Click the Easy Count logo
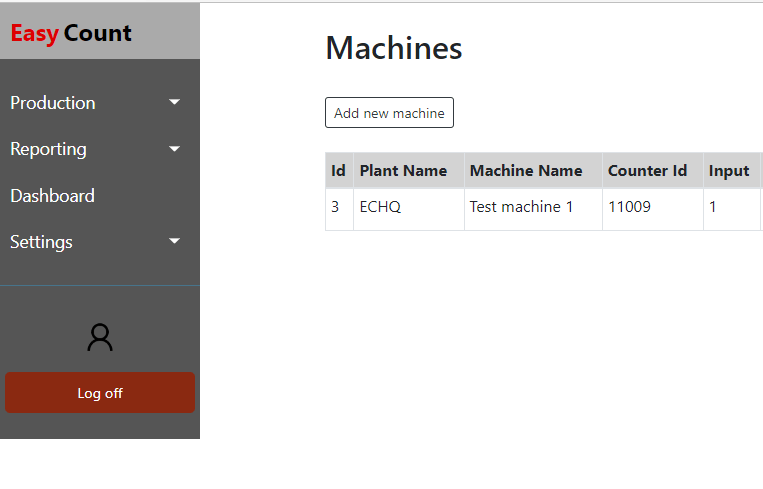Viewport: 763px width, 489px height. click(71, 34)
